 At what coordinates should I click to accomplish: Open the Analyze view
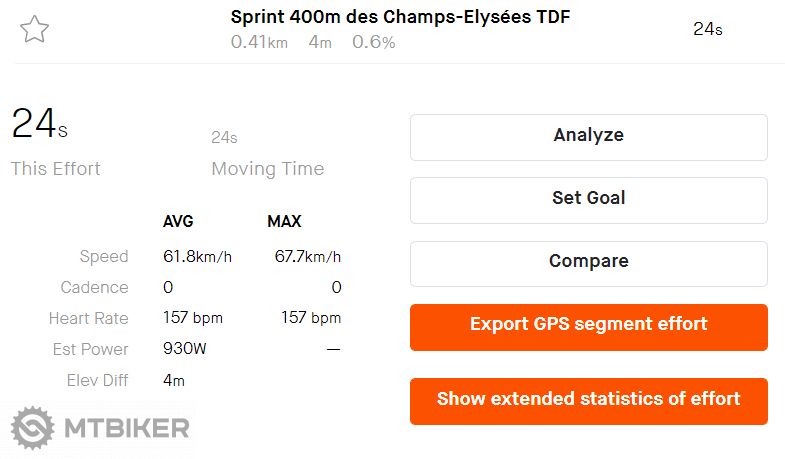point(588,136)
